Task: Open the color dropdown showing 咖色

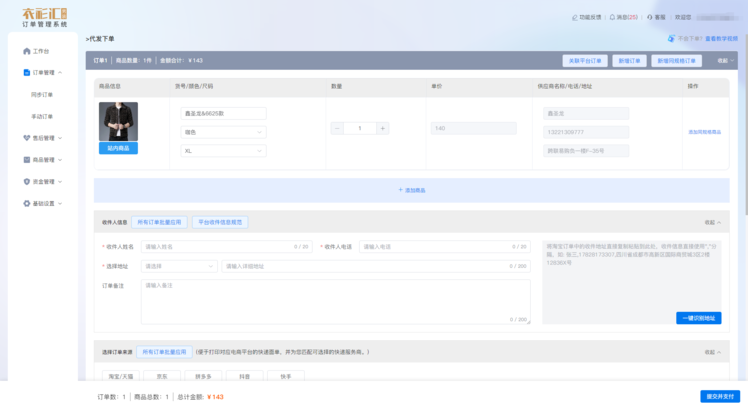Action: 222,132
